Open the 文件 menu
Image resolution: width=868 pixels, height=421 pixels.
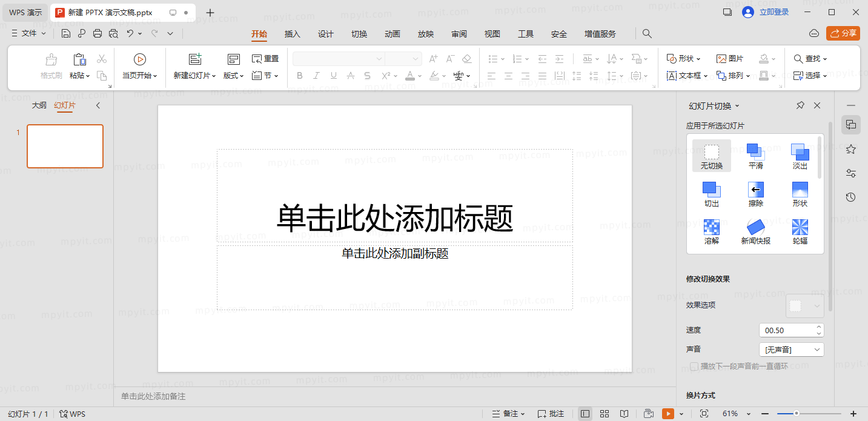tap(28, 34)
